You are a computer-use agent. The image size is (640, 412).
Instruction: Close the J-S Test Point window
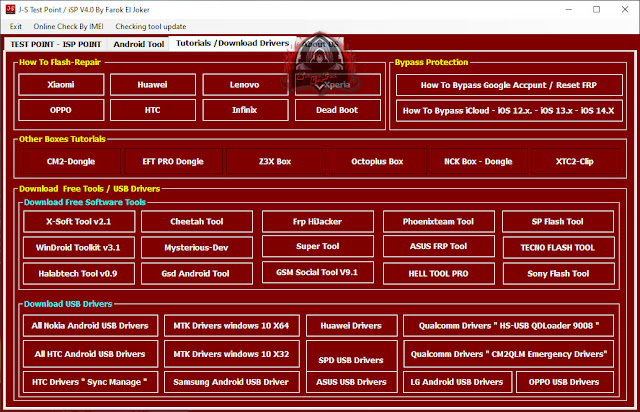625,9
